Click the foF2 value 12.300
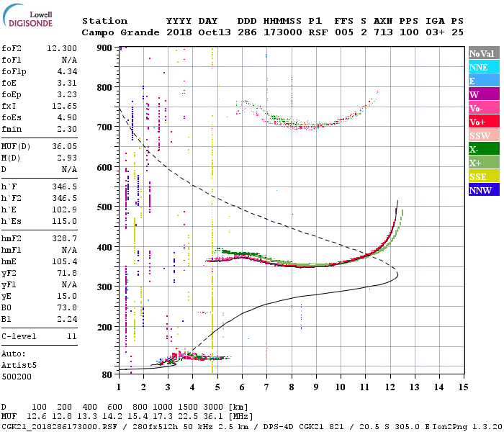This screenshot has height=432, width=504. (62, 48)
